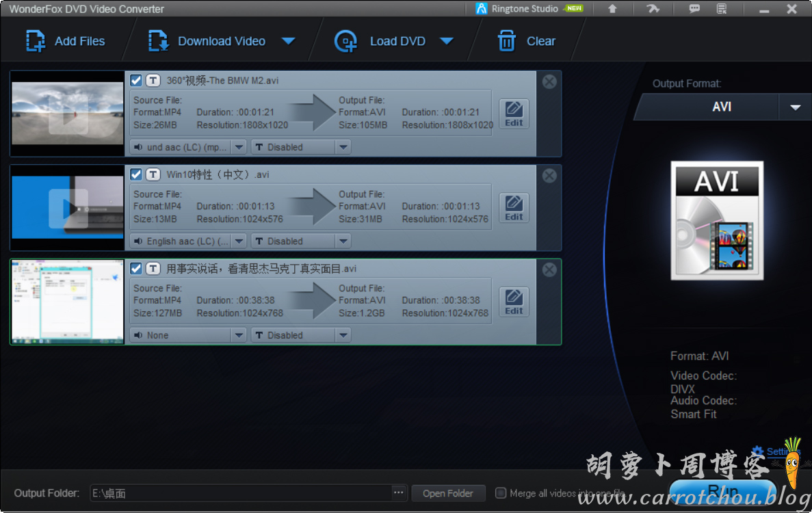Play the Win10特性 video thumbnail
The width and height of the screenshot is (812, 513).
pos(68,207)
